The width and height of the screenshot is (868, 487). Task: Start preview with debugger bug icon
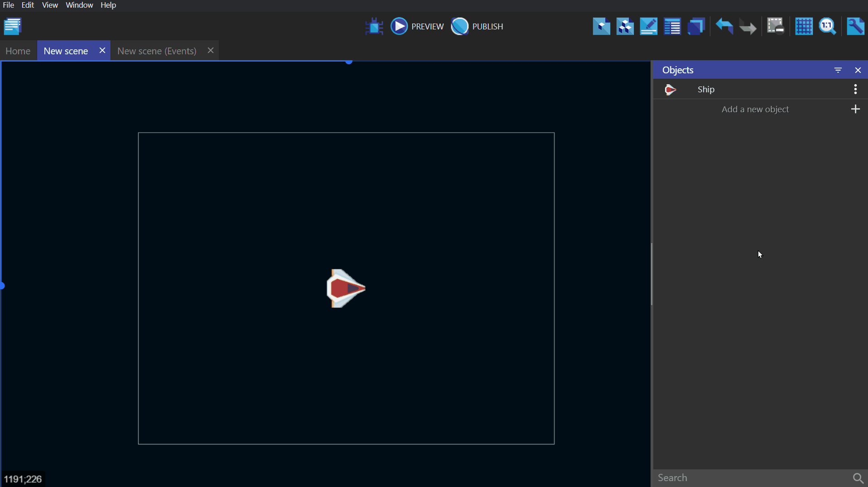(374, 26)
